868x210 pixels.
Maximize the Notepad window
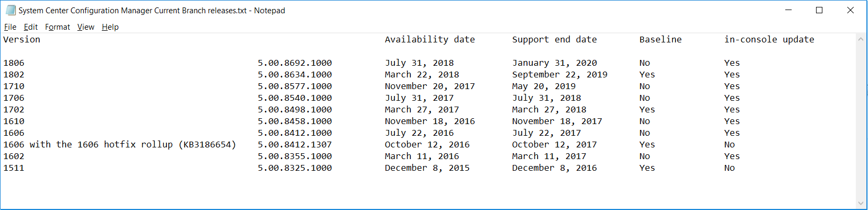pyautogui.click(x=819, y=10)
